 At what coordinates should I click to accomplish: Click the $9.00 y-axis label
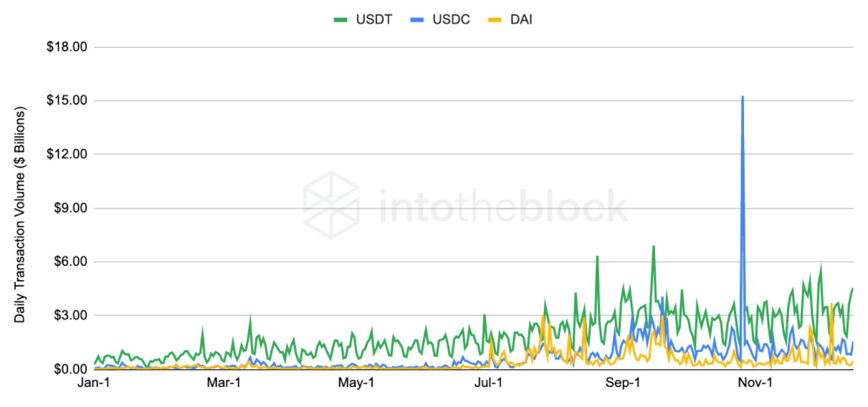click(x=70, y=209)
